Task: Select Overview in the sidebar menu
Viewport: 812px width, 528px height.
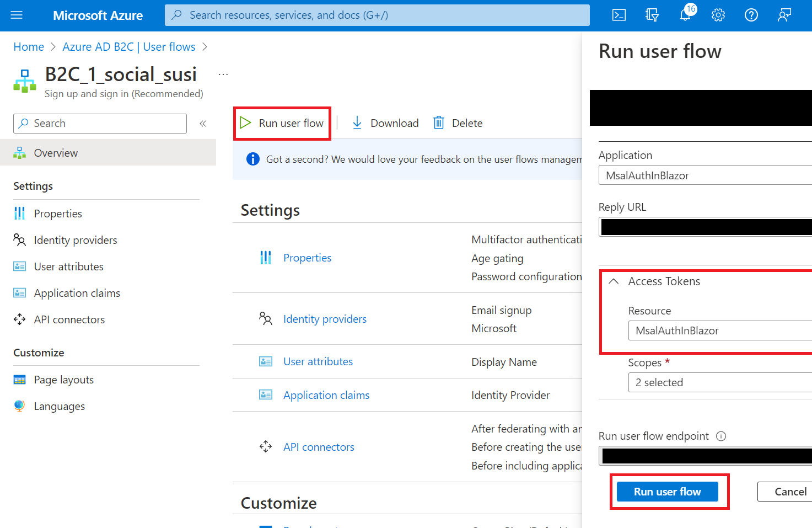Action: pyautogui.click(x=108, y=153)
